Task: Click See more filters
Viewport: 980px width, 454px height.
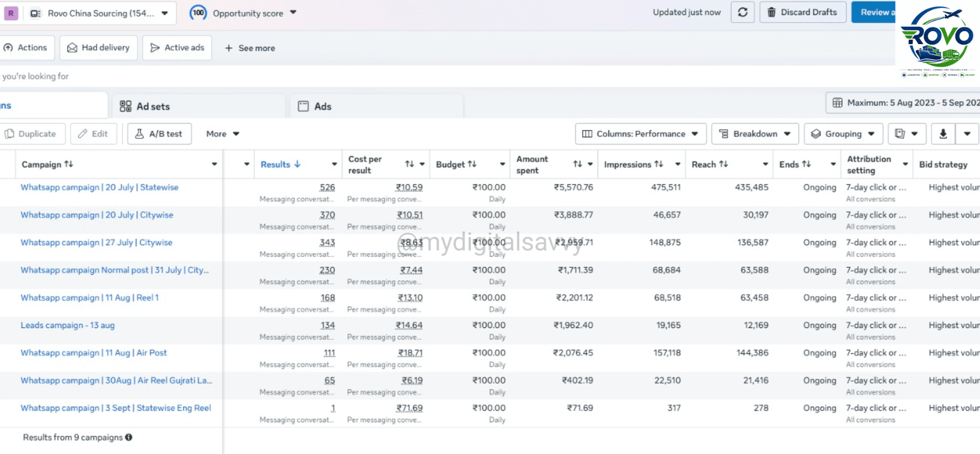Action: [249, 48]
